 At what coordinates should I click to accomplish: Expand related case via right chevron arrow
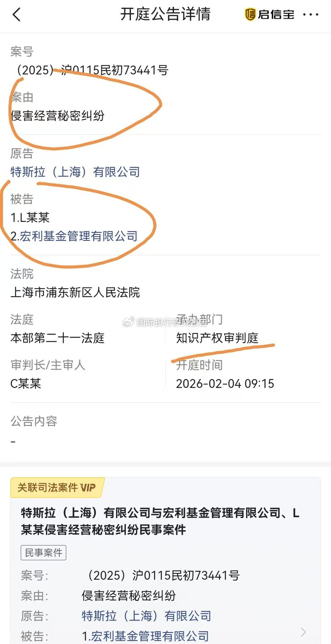(x=304, y=632)
